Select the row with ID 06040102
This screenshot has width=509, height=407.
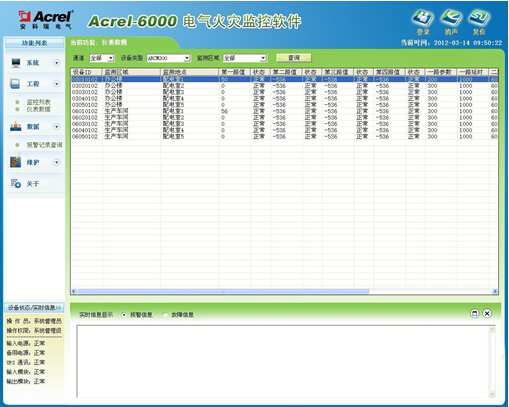click(285, 130)
